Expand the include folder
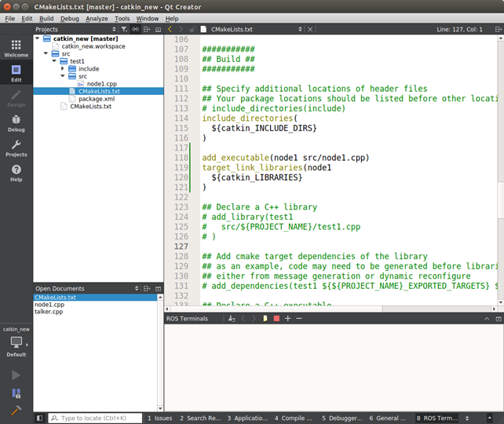This screenshot has height=424, width=504. coord(63,68)
